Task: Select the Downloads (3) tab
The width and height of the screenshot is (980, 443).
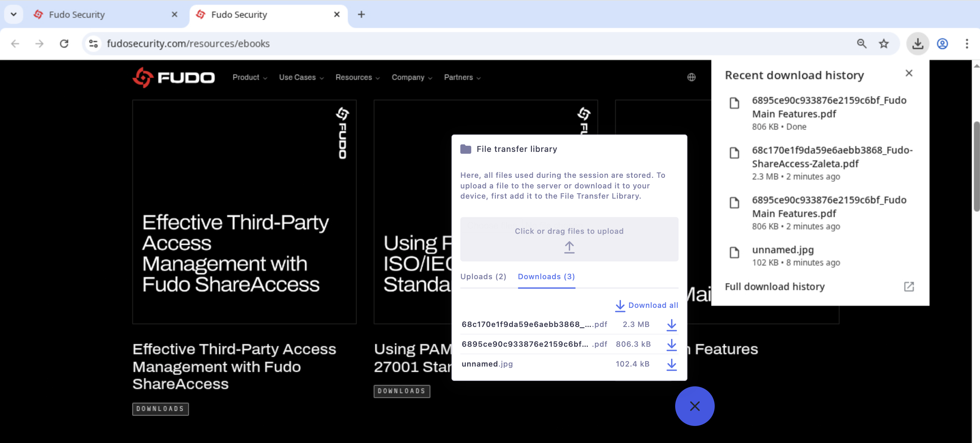Action: 546,276
